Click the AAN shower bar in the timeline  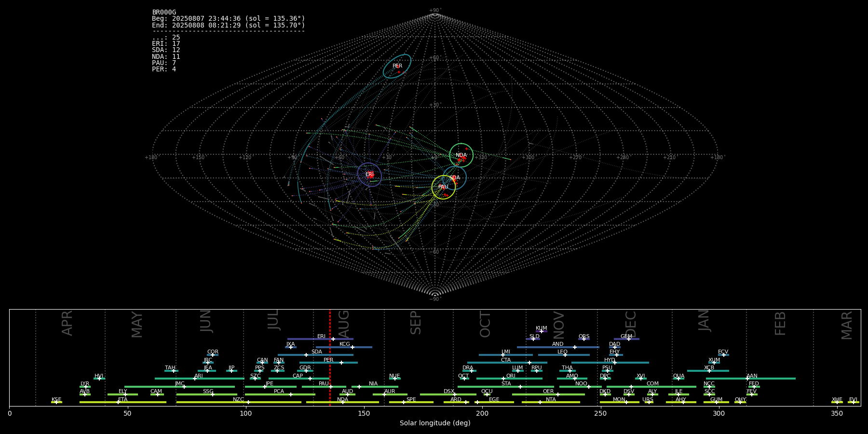(x=751, y=379)
